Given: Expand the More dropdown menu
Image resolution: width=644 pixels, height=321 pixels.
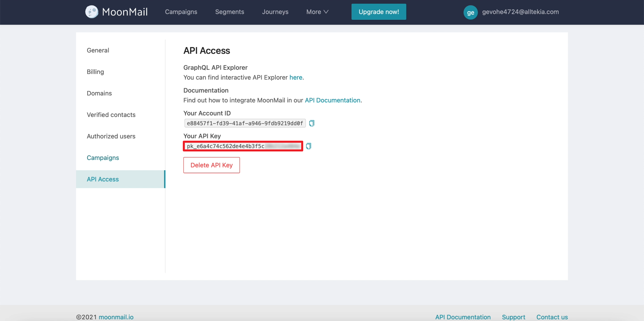Looking at the screenshot, I should pos(317,12).
